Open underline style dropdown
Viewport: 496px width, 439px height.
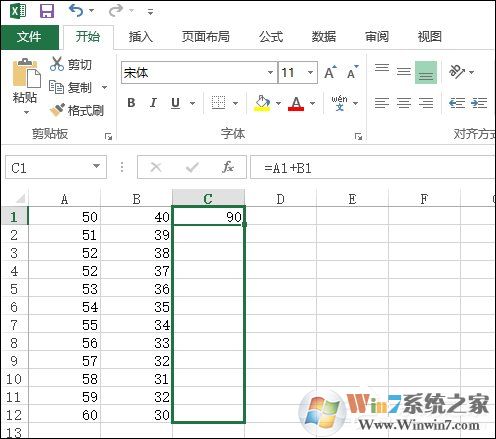click(192, 103)
